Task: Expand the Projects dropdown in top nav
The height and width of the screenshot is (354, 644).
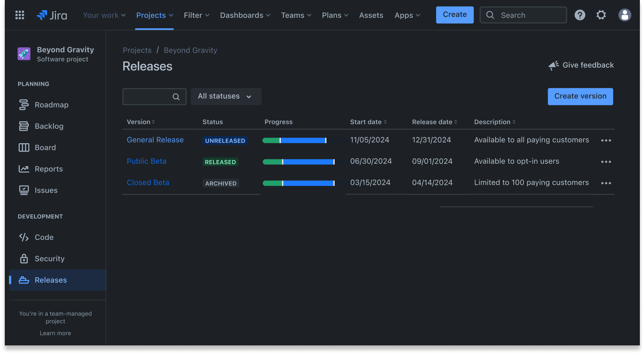Action: pos(154,15)
